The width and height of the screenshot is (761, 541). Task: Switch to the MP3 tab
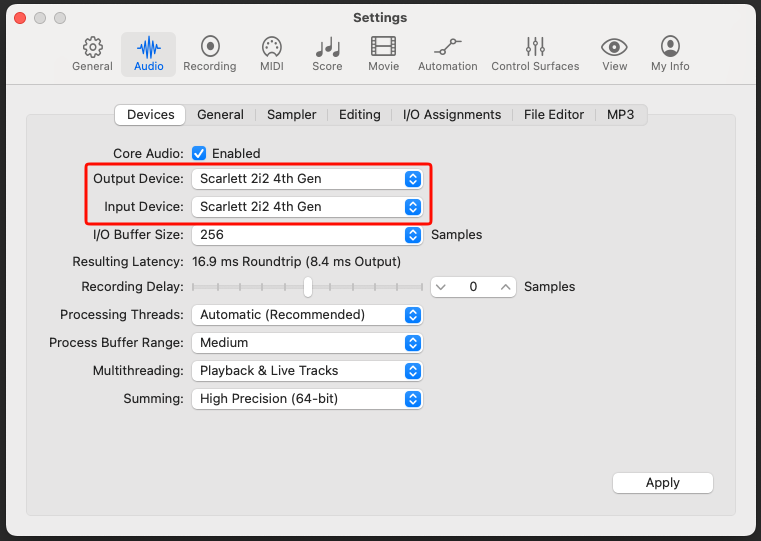coord(621,115)
